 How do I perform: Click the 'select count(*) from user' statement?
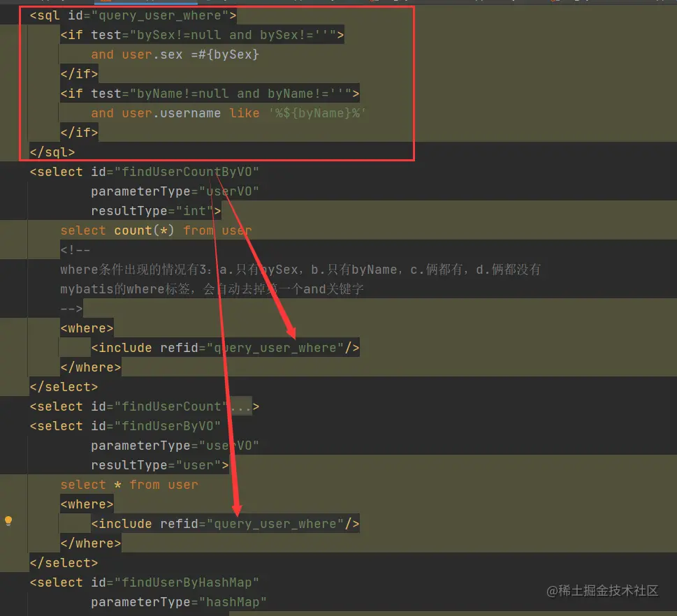(x=156, y=230)
